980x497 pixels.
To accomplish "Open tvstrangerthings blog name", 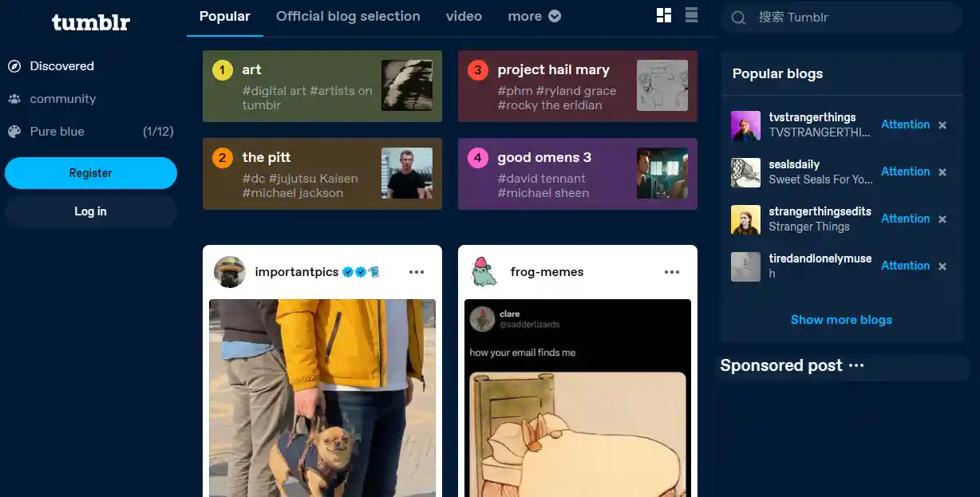I will coord(812,117).
